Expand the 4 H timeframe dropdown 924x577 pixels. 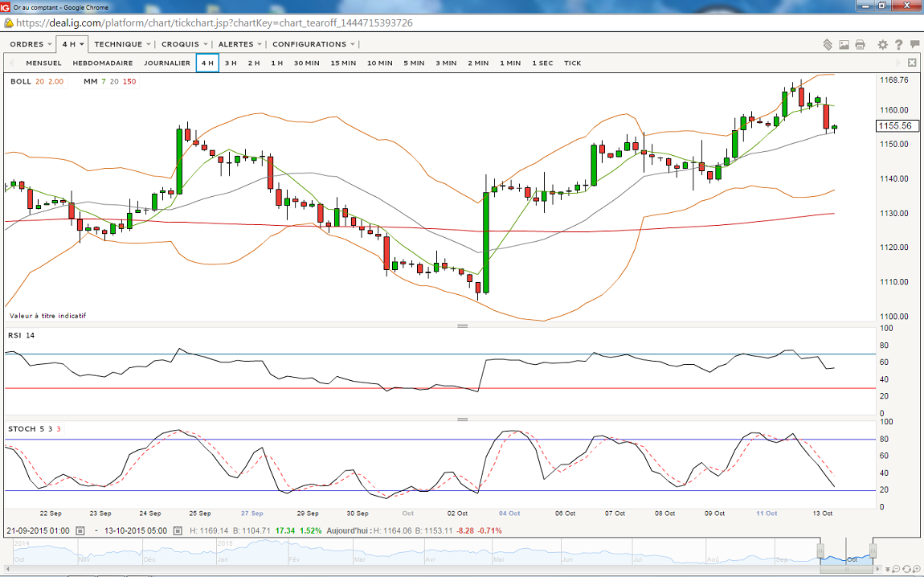pyautogui.click(x=73, y=44)
